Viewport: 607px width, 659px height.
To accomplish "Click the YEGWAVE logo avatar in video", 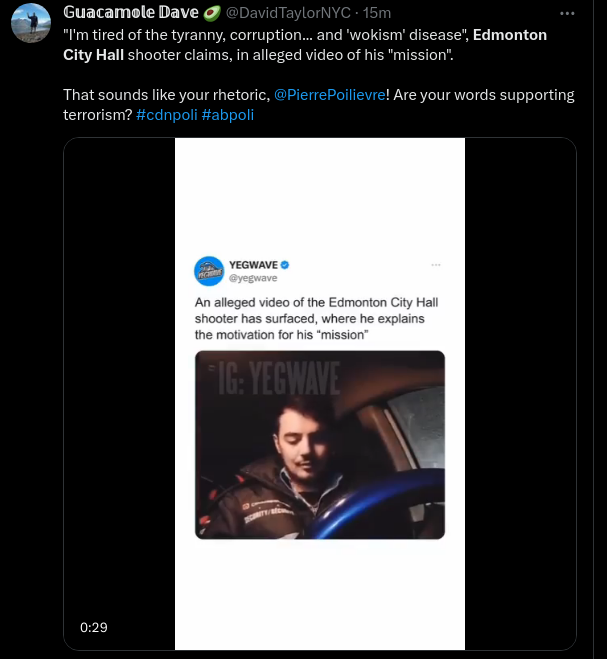I will click(x=209, y=270).
